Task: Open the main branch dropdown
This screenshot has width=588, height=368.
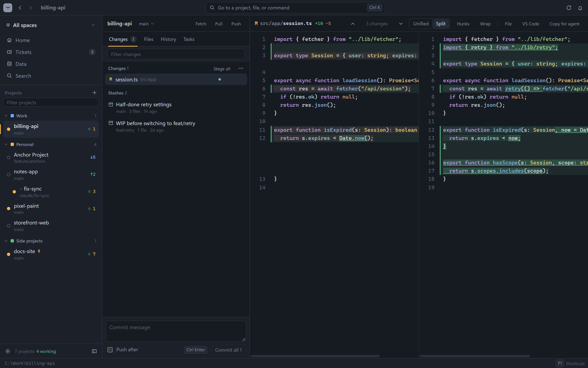Action: pos(146,24)
